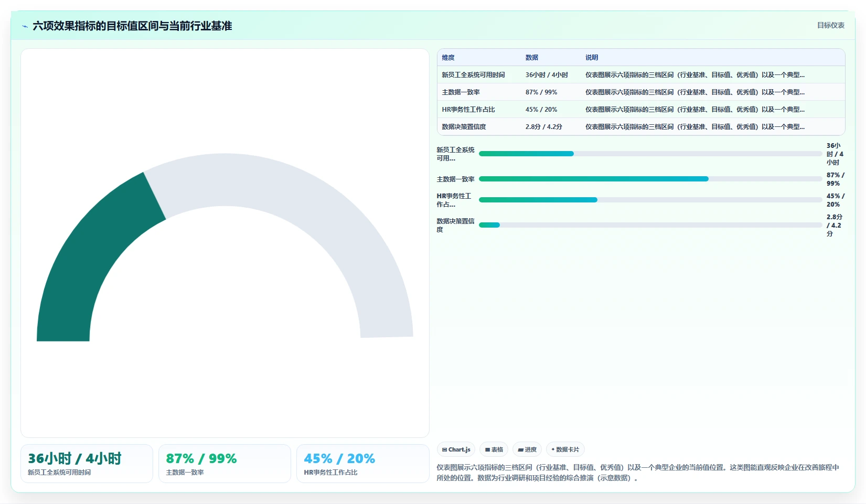Click the 数据 column header
Screen dimensions: 866x504
(x=532, y=58)
